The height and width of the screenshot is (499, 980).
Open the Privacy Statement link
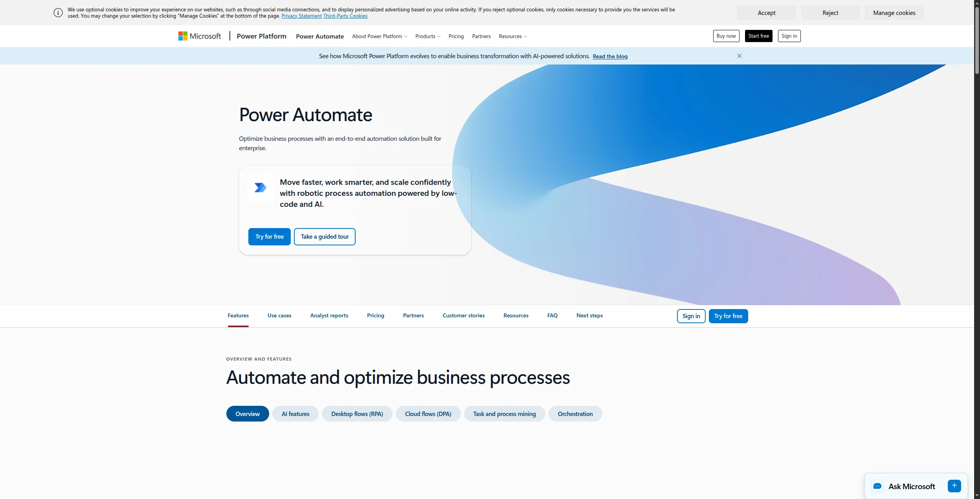tap(302, 16)
